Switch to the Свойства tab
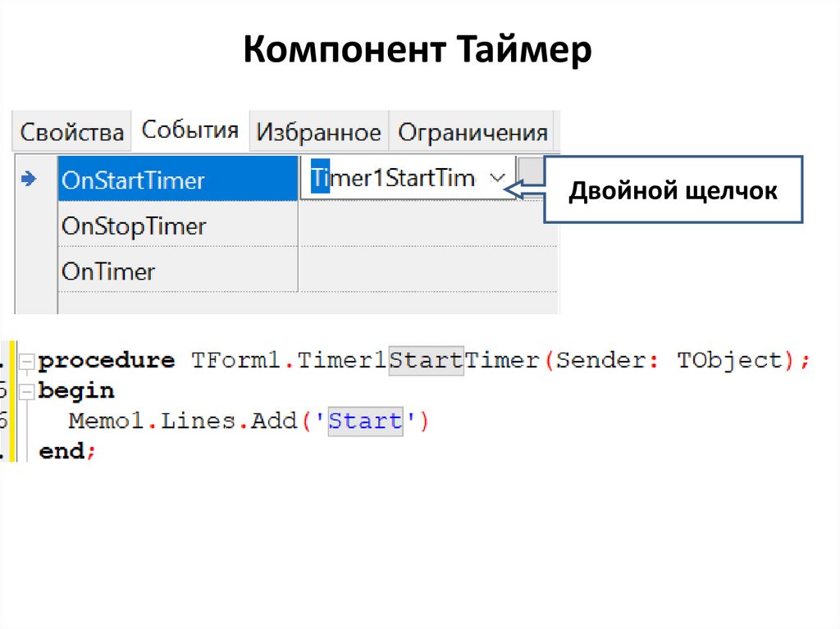 [71, 130]
